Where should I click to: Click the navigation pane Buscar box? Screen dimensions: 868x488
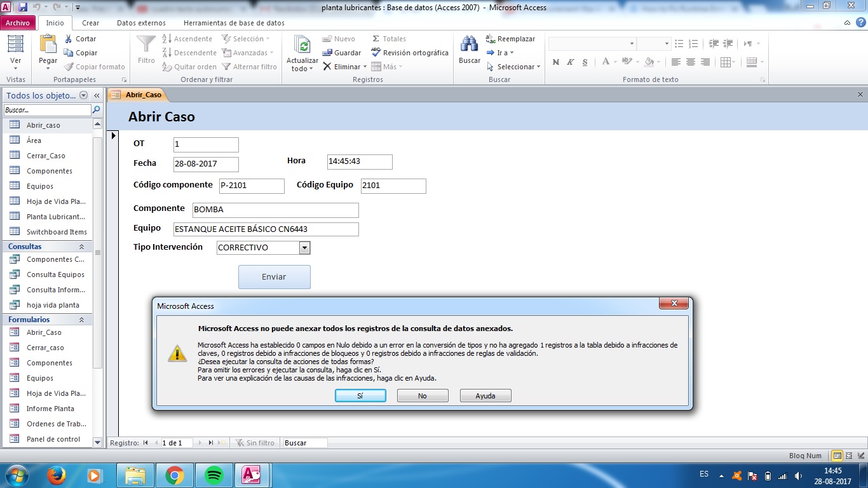(48, 110)
